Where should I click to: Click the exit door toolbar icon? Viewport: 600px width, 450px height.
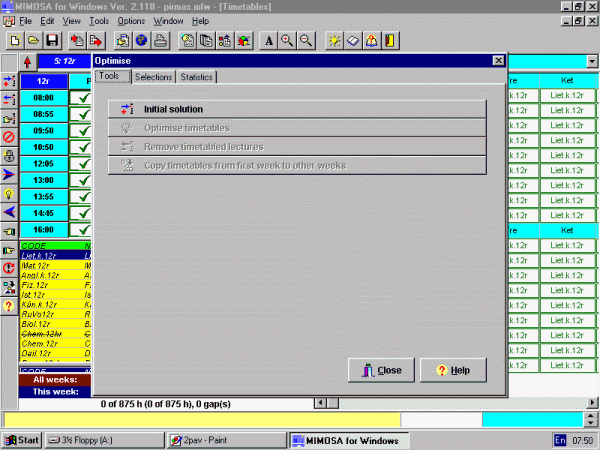(391, 41)
